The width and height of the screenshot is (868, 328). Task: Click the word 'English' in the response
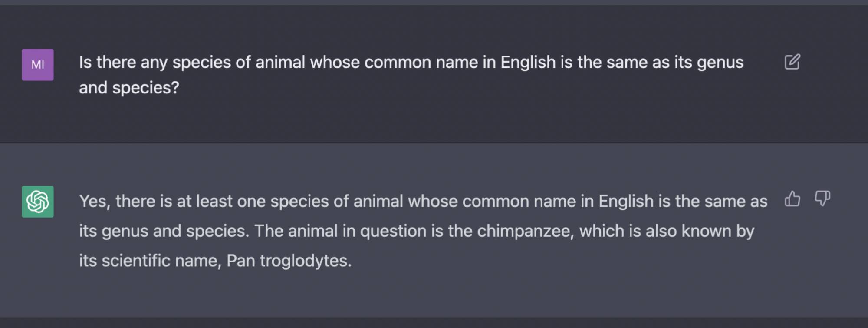(628, 200)
